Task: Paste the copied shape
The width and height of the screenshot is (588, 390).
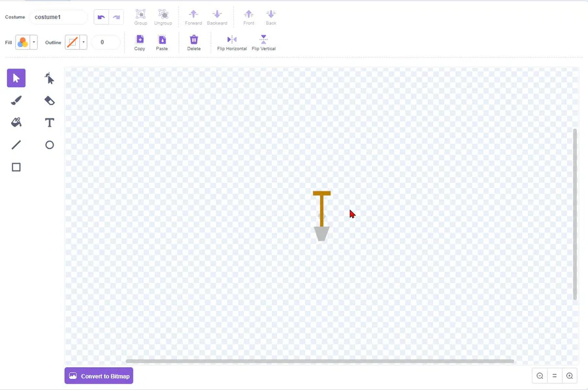Action: click(162, 42)
